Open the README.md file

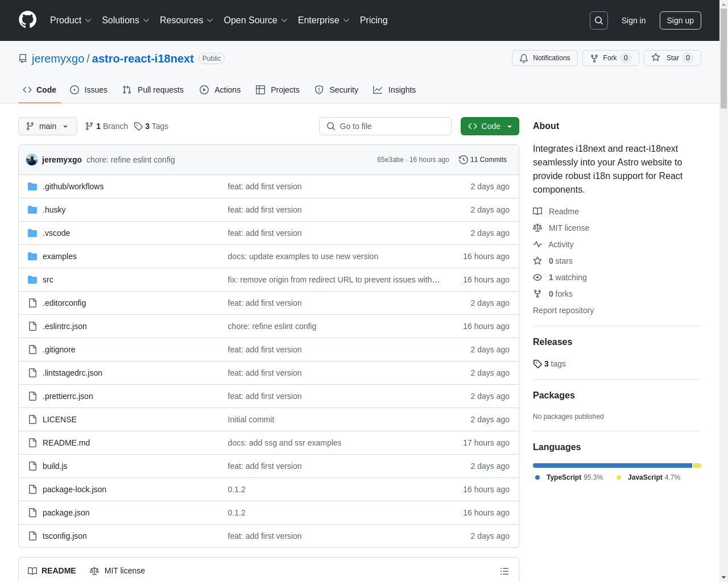point(66,443)
